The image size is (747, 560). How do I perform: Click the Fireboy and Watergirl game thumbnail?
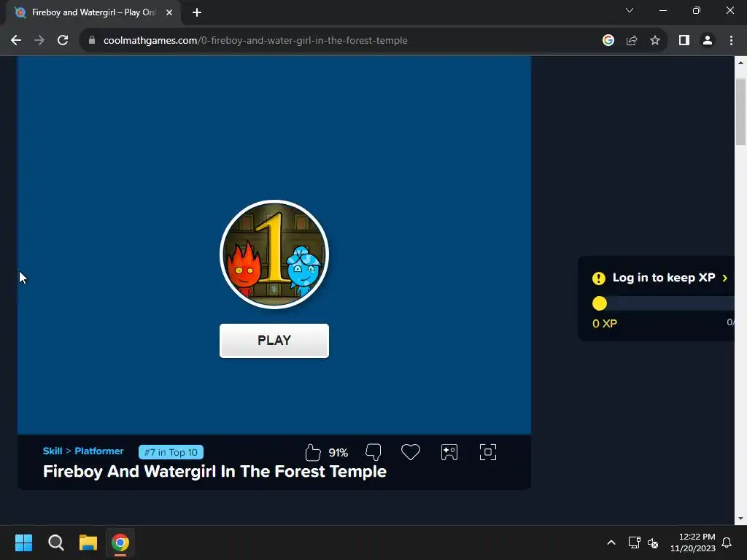pos(274,254)
